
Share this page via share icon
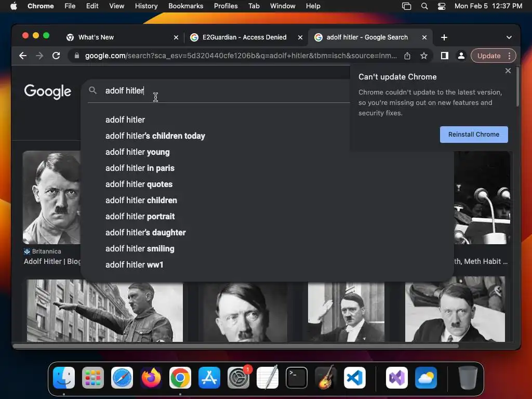point(407,56)
